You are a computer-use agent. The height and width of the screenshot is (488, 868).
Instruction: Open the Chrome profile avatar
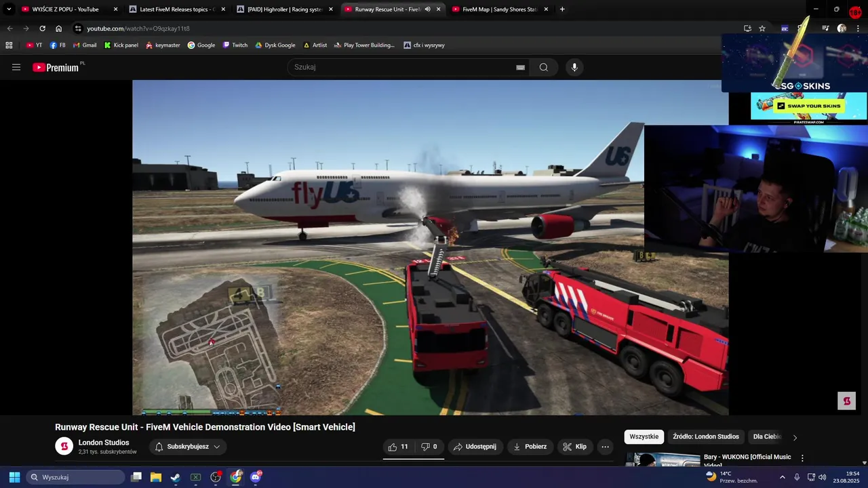point(842,28)
